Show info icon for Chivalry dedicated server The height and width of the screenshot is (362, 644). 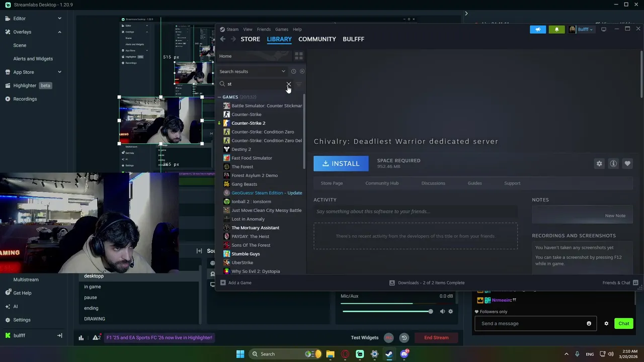(x=613, y=163)
